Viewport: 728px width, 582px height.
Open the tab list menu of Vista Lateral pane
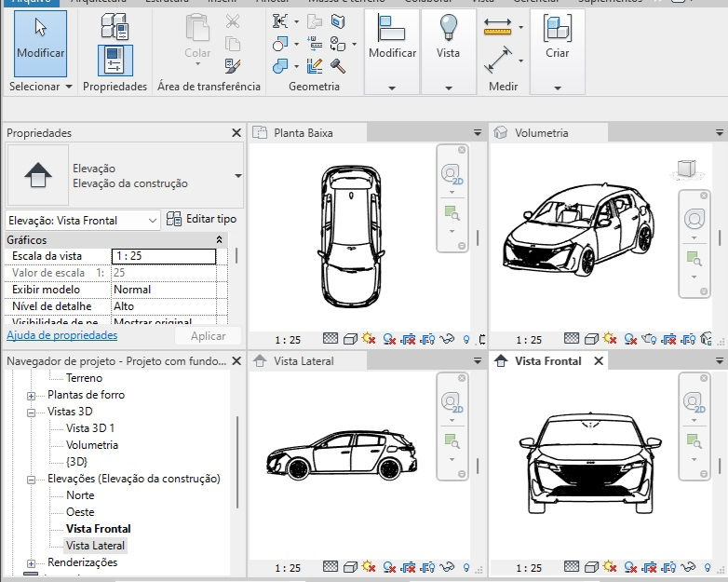point(478,361)
